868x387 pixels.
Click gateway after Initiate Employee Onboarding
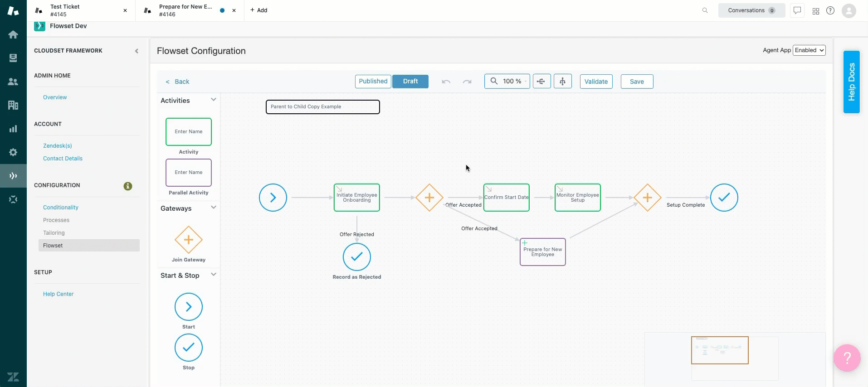coord(429,198)
